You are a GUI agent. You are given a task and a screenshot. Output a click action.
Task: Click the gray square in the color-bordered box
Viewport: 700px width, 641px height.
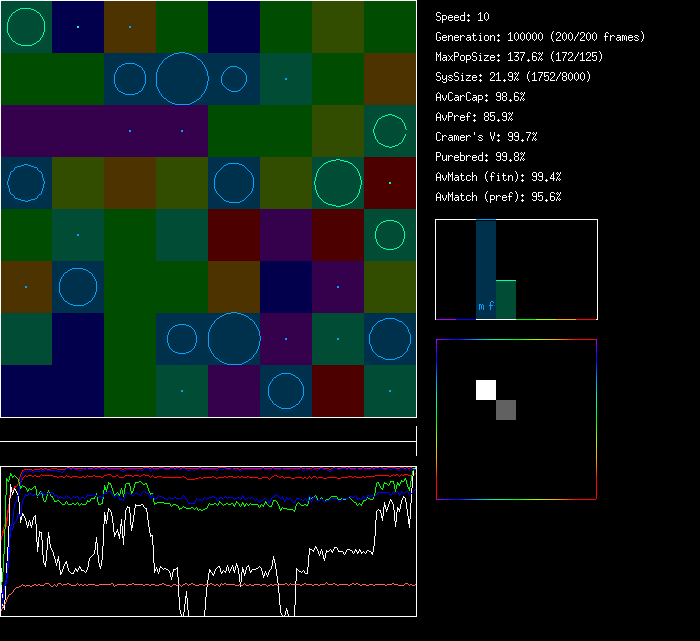(x=506, y=410)
